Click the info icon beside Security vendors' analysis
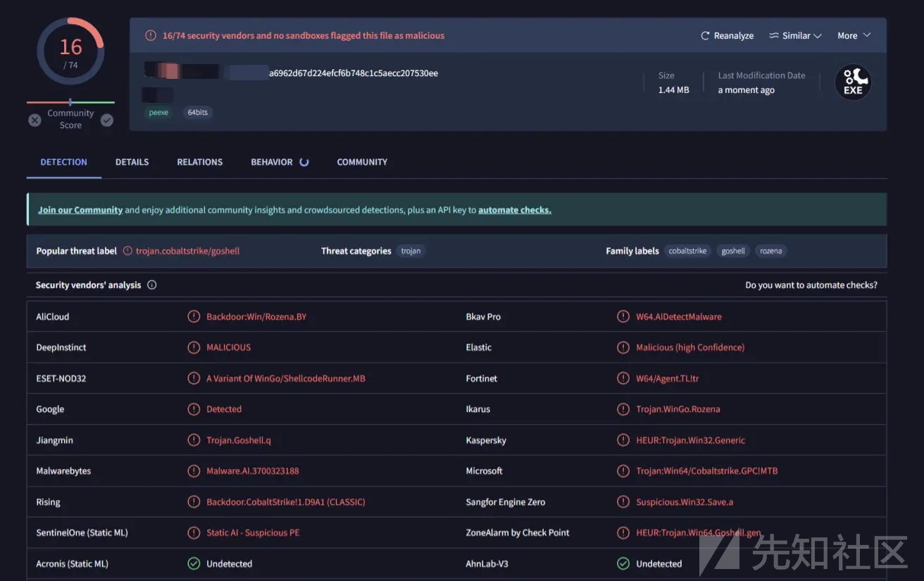This screenshot has height=581, width=924. click(152, 285)
